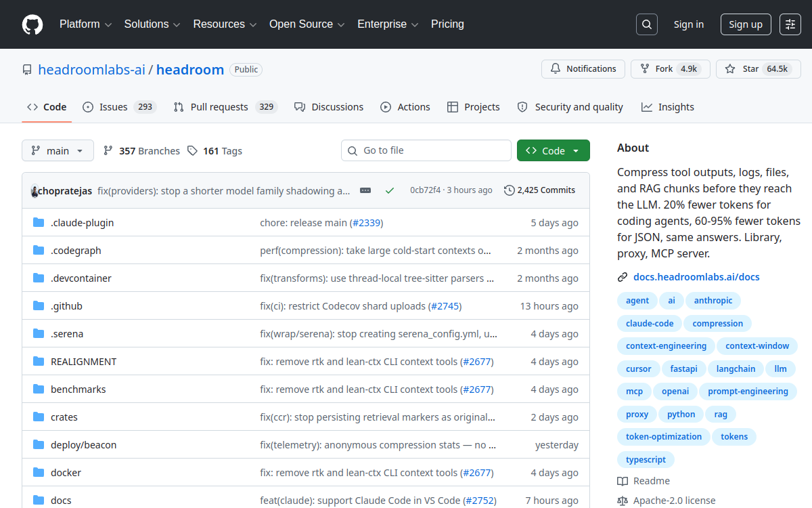Click the .claude-plugin folder icon
This screenshot has width=812, height=508.
click(39, 223)
